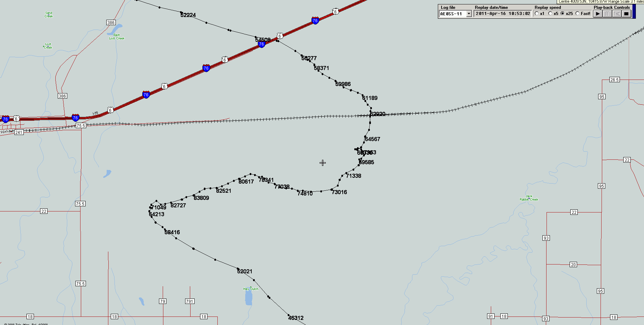Screen dimensions: 644x325
Task: Pause the log replay
Action: point(607,14)
